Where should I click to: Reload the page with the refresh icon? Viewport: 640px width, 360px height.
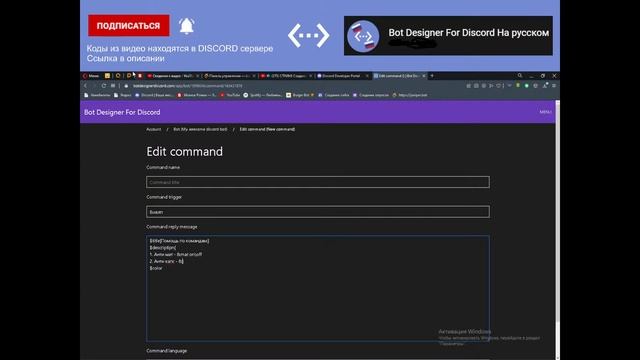[104, 86]
